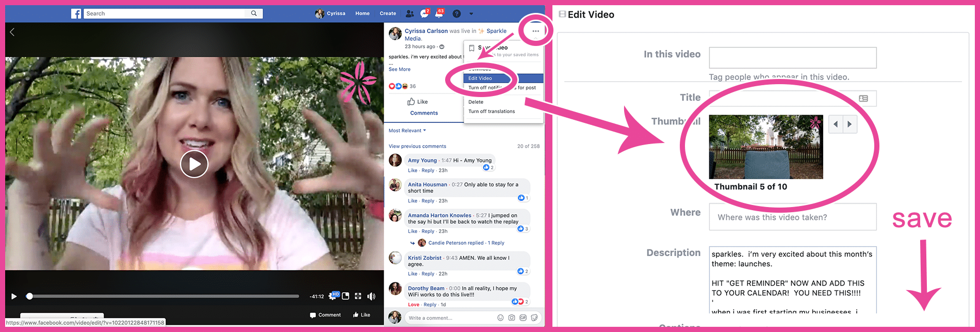Click Love under Dorothy Beam's comment
Viewport: 980px width, 332px height.
414,305
